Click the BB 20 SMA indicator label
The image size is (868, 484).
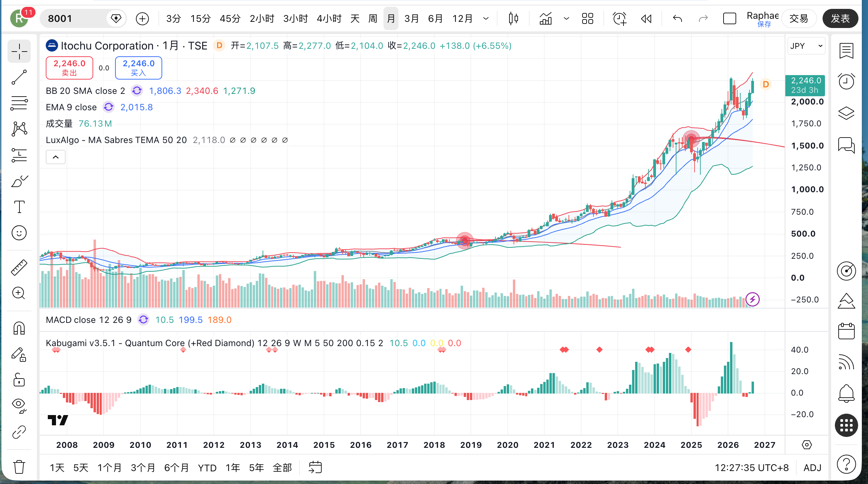click(85, 91)
